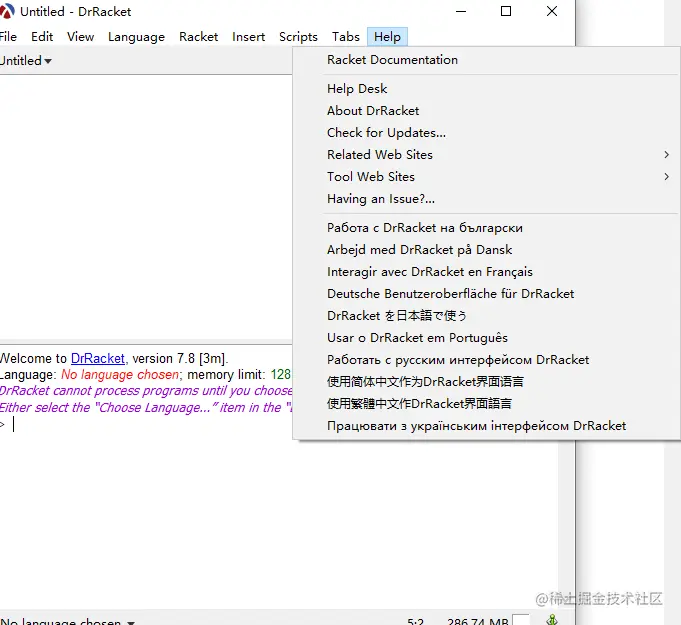Viewport: 681px width, 625px height.
Task: Expand Related Web Sites submenu
Action: pos(486,155)
